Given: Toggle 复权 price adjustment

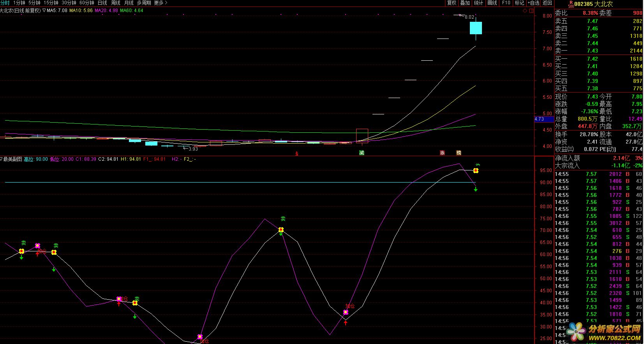Looking at the screenshot, I should pyautogui.click(x=452, y=3).
